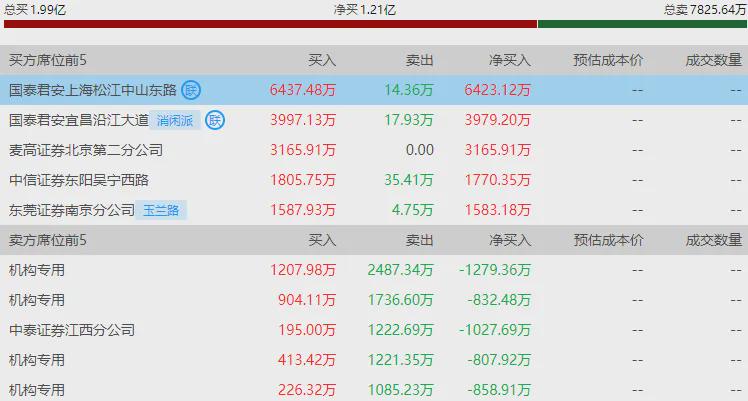The image size is (748, 401).
Task: Select 机构专用 row with 904.11万 buy
Action: tap(374, 300)
